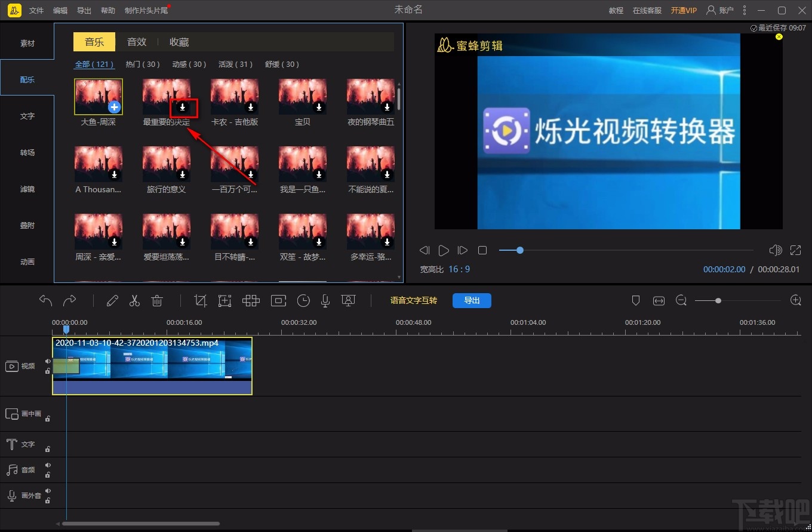The image size is (812, 532).
Task: Enter fullscreen preview mode
Action: point(795,250)
